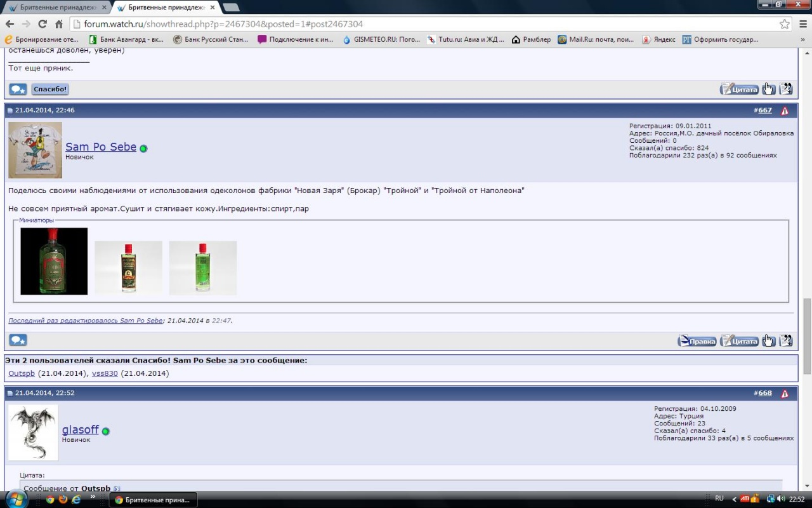
Task: Go to browser home page icon
Action: pos(59,24)
